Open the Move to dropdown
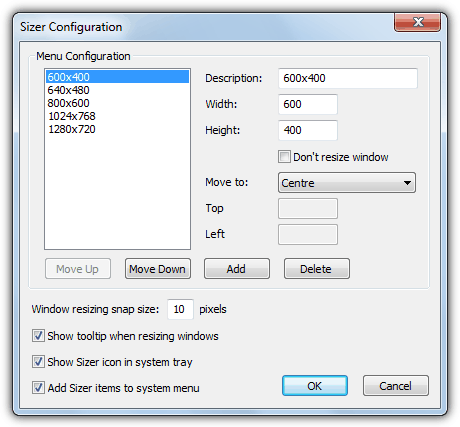The height and width of the screenshot is (427, 460). click(x=347, y=183)
